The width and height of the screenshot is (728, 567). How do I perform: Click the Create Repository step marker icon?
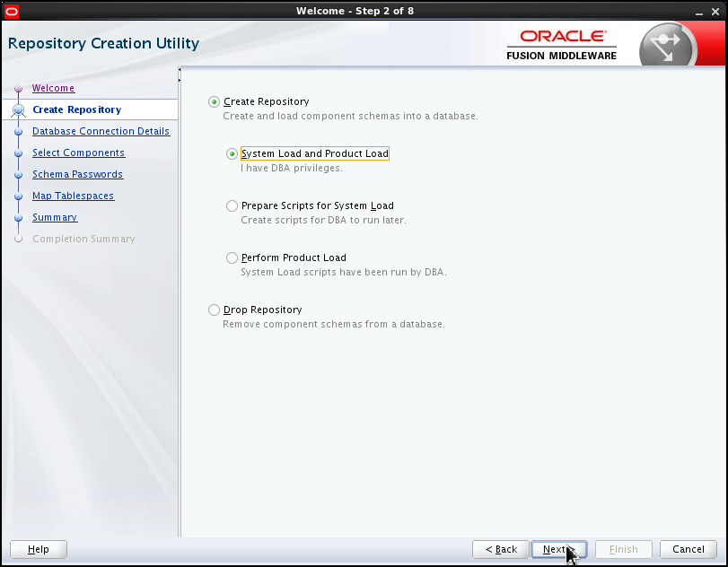point(19,110)
